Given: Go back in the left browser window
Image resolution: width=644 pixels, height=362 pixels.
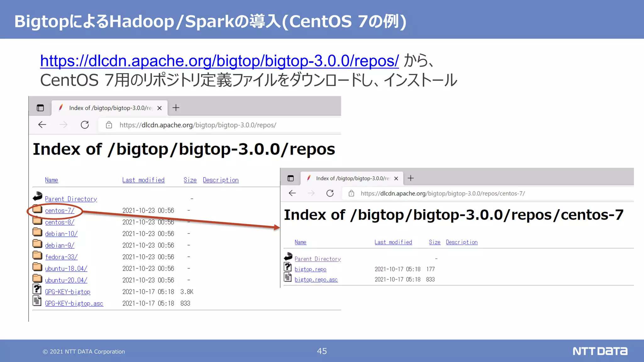Looking at the screenshot, I should click(42, 125).
